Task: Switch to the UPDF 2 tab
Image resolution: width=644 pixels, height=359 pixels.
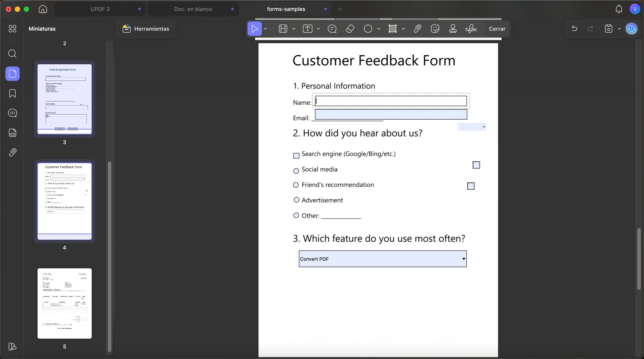Action: [100, 9]
